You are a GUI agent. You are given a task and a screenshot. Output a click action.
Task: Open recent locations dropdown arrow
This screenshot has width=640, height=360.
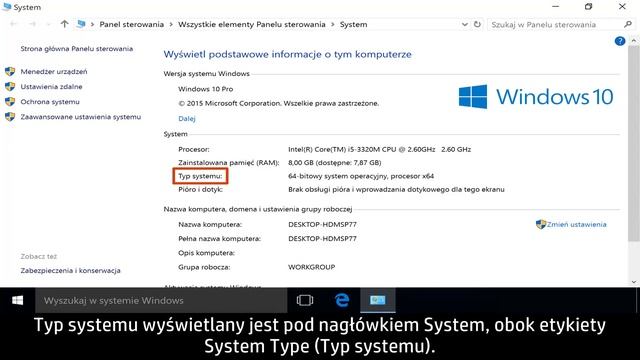[48, 24]
